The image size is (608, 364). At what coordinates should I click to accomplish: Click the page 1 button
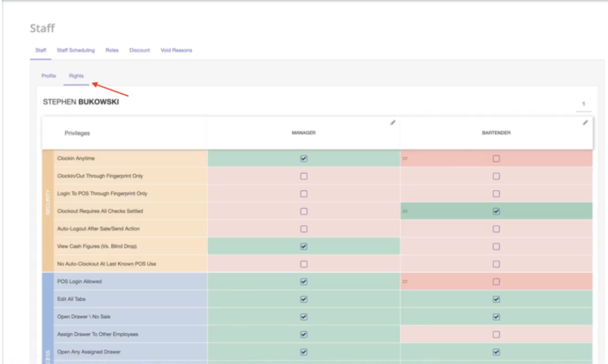click(x=584, y=102)
